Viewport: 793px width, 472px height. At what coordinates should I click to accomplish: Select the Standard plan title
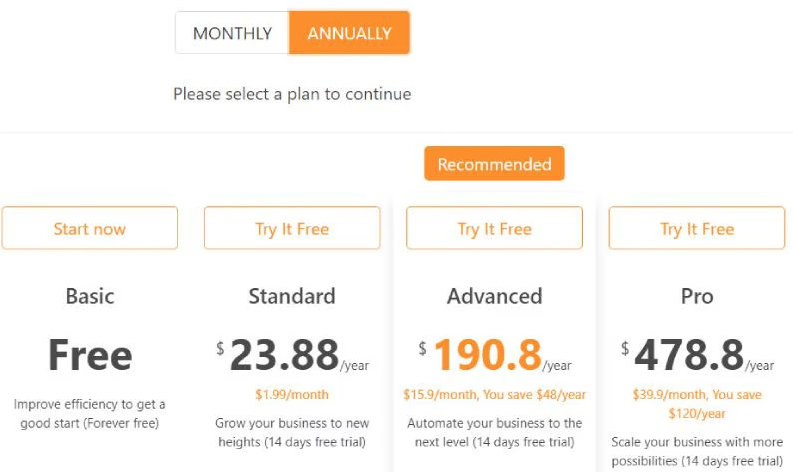coord(292,296)
